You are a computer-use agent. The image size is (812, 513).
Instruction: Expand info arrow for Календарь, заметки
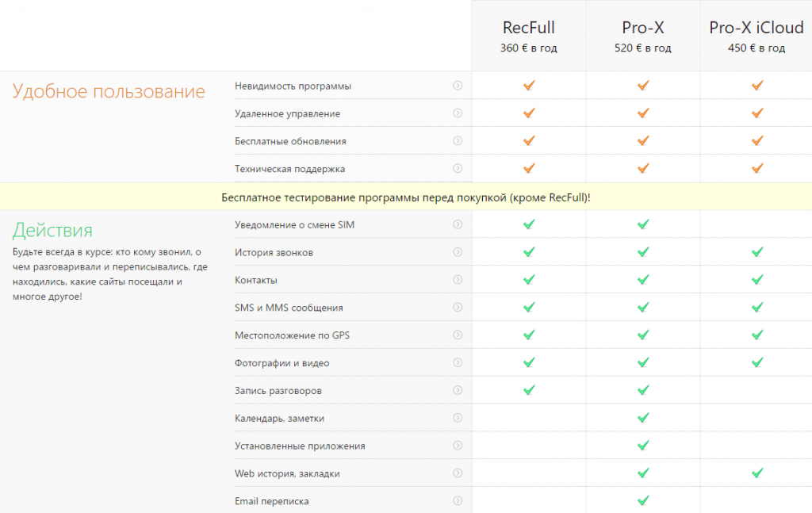pos(458,418)
